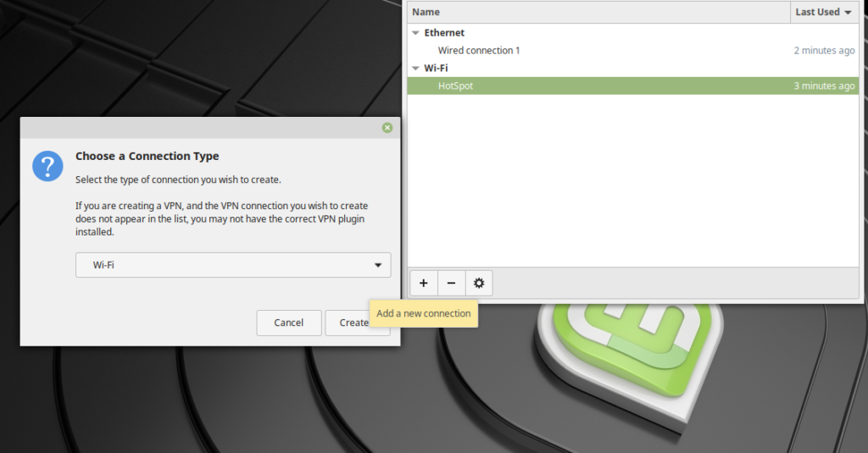Cancel the connection type dialog
Image resolution: width=868 pixels, height=453 pixels.
coord(289,323)
